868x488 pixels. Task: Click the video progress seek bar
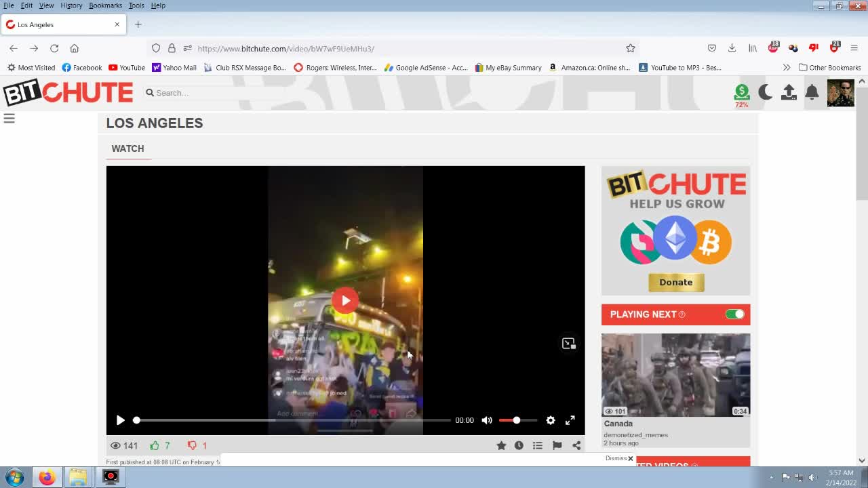[x=293, y=420]
